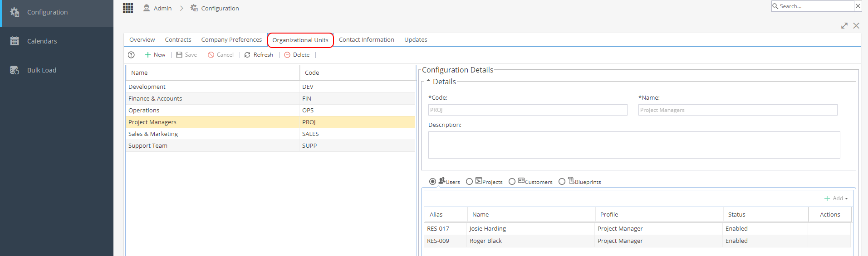Click into the Description text field
Screen dimensions: 868x256
[634, 145]
